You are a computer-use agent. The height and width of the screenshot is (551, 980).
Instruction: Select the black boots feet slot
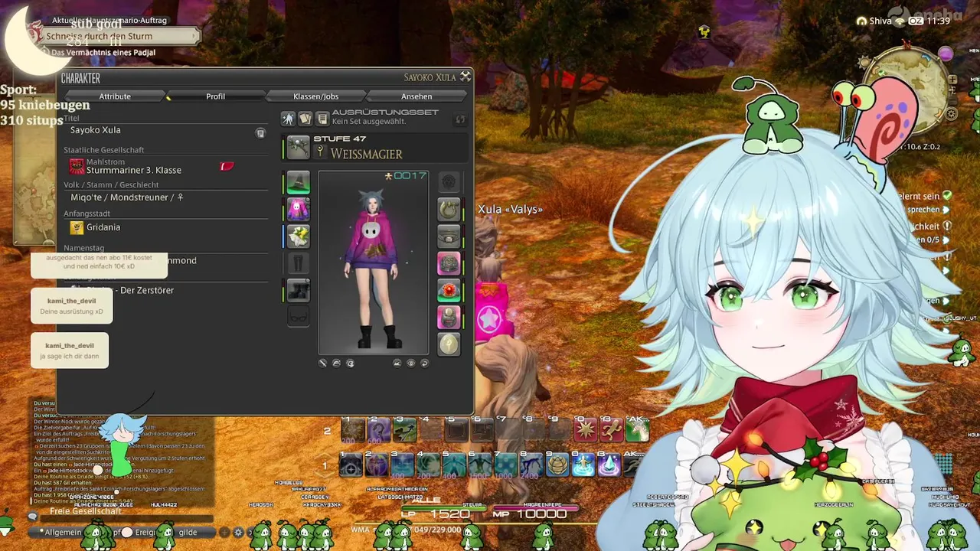pos(298,290)
